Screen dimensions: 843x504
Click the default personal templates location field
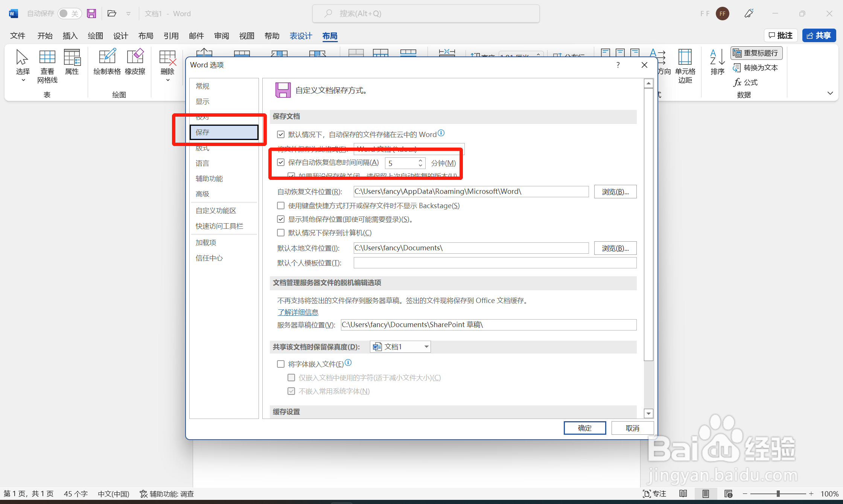pos(495,263)
